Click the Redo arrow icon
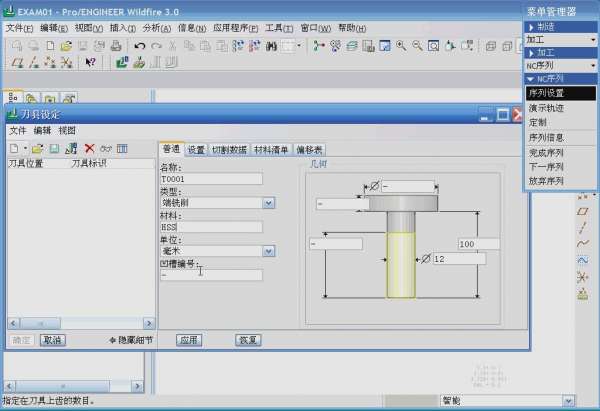This screenshot has width=600, height=411. click(x=156, y=46)
